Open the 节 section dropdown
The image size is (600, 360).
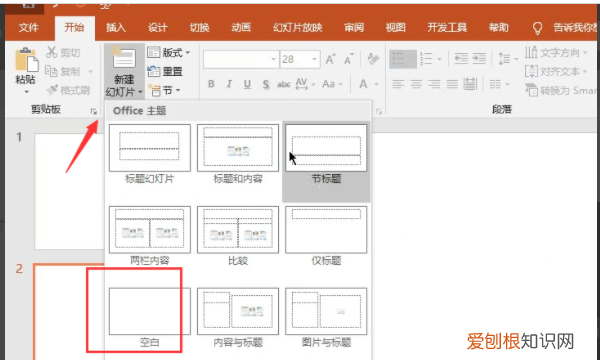click(x=165, y=91)
